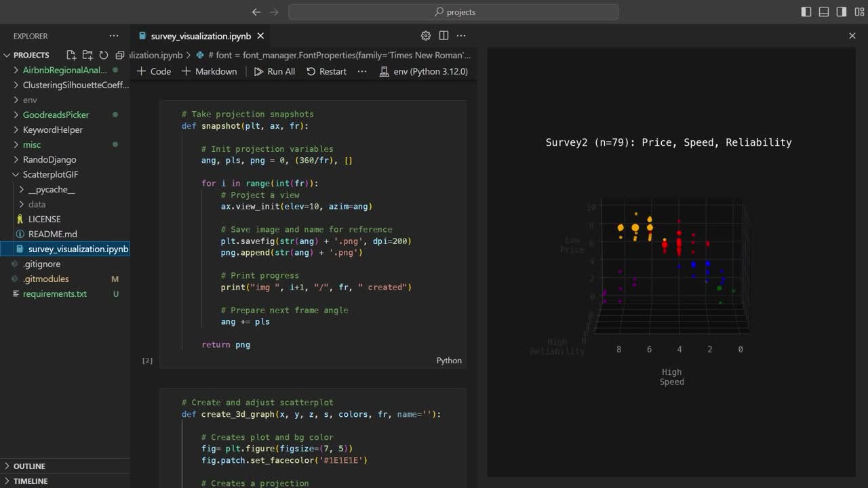
Task: Open Customize Layout icon
Action: click(x=859, y=12)
